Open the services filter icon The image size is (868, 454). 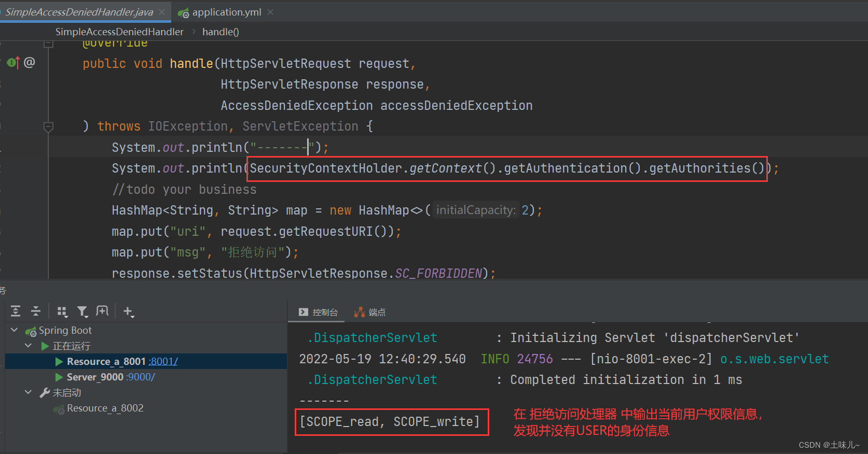[x=82, y=311]
